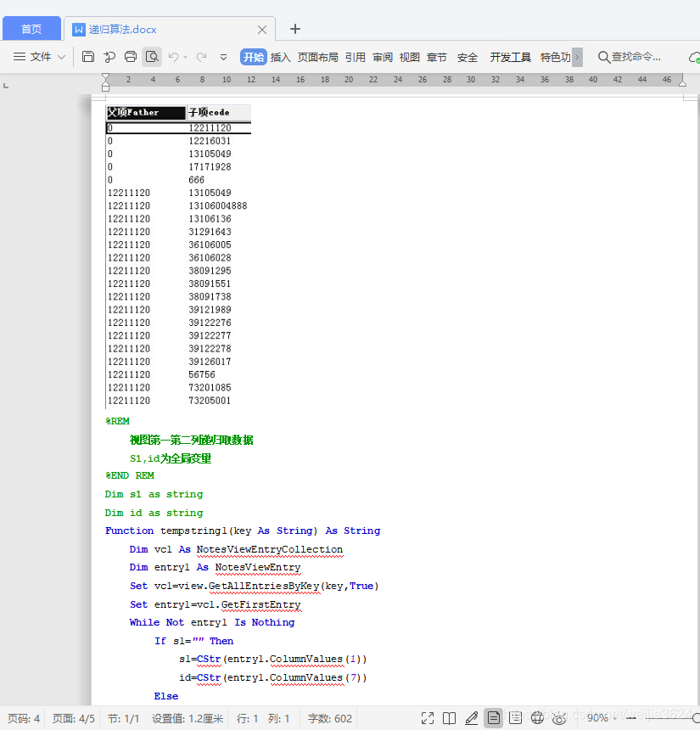The height and width of the screenshot is (730, 700).
Task: Click the 父项Father column header
Action: point(146,112)
